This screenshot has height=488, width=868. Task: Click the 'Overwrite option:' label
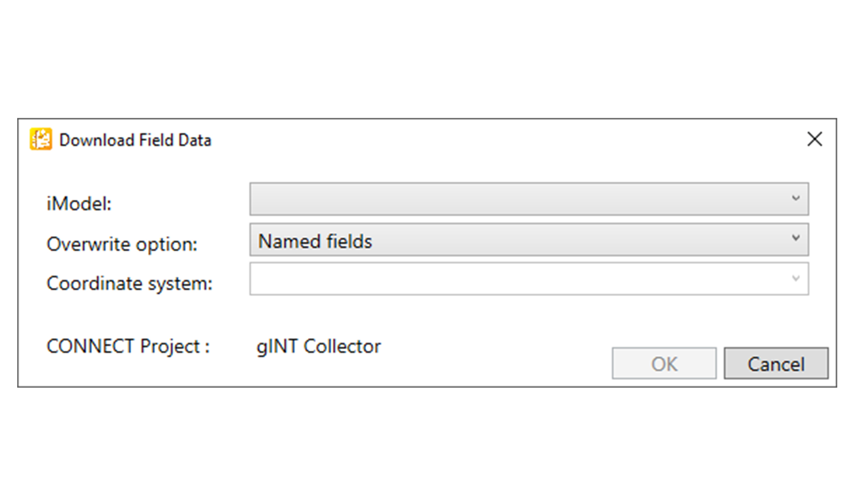point(122,244)
